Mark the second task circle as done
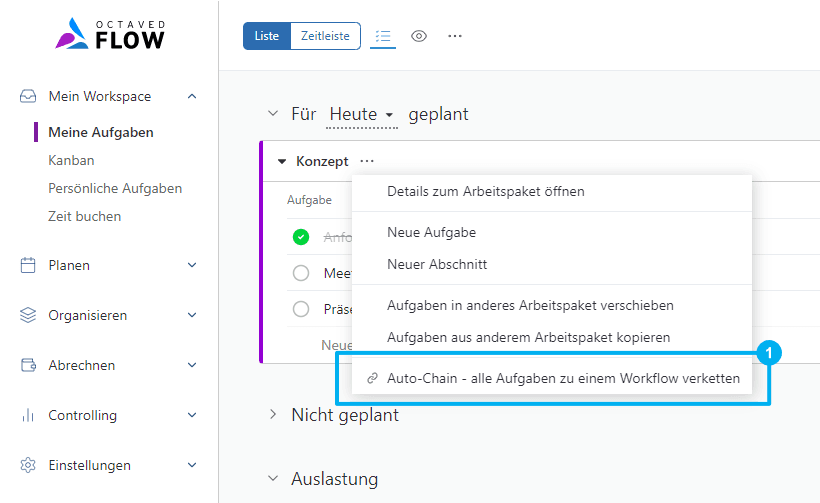Image resolution: width=820 pixels, height=503 pixels. coord(301,273)
